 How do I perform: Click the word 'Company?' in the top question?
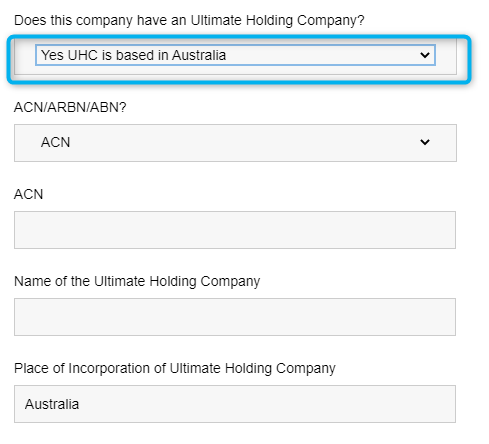pyautogui.click(x=331, y=21)
